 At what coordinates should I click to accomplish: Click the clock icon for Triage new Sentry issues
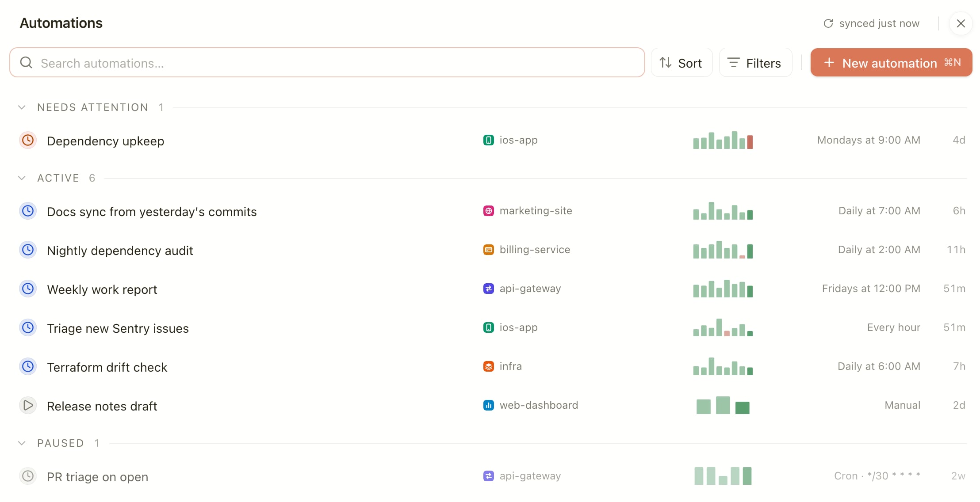(28, 328)
